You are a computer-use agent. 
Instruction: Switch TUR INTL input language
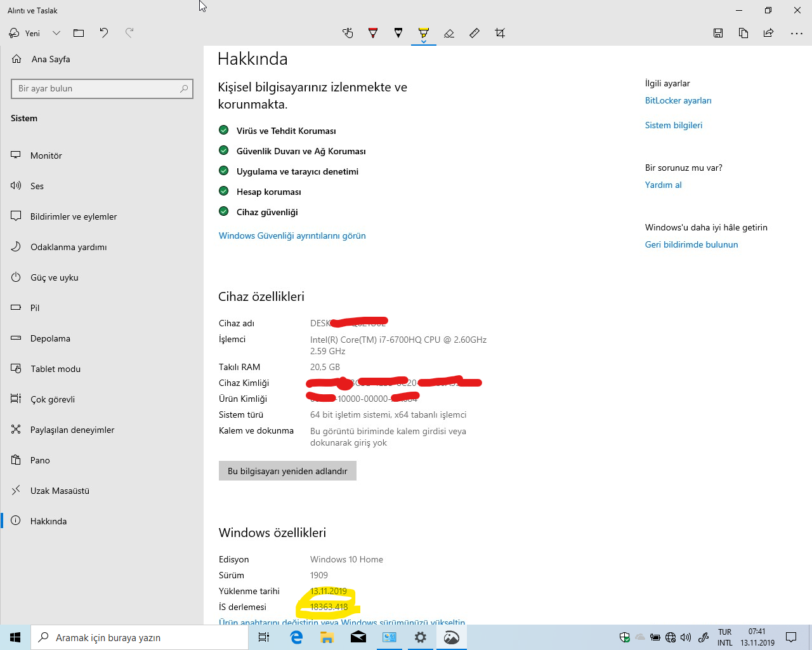pyautogui.click(x=725, y=637)
